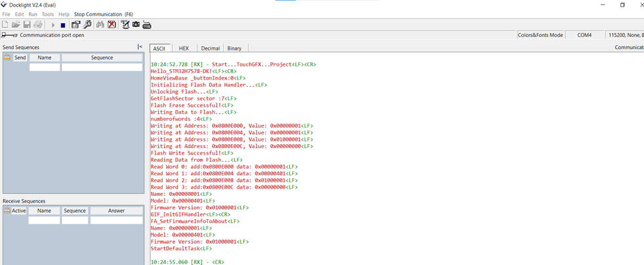Open Notepad via the pencil-and-page icon
Screen dimensions: 644x265
(x=125, y=25)
